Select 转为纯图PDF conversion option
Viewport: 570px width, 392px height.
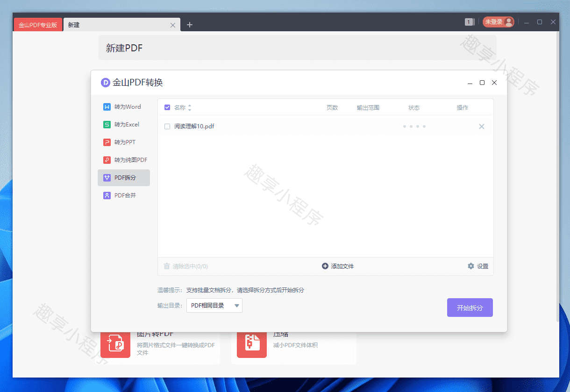[124, 160]
